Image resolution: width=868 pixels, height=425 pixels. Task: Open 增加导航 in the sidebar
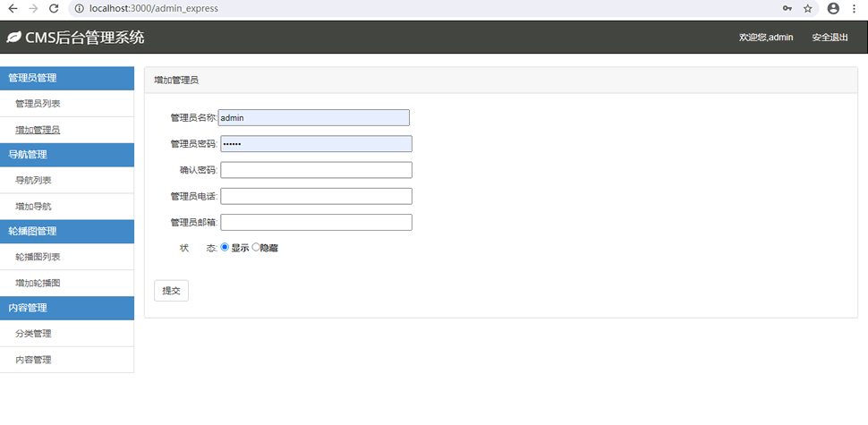pyautogui.click(x=33, y=207)
